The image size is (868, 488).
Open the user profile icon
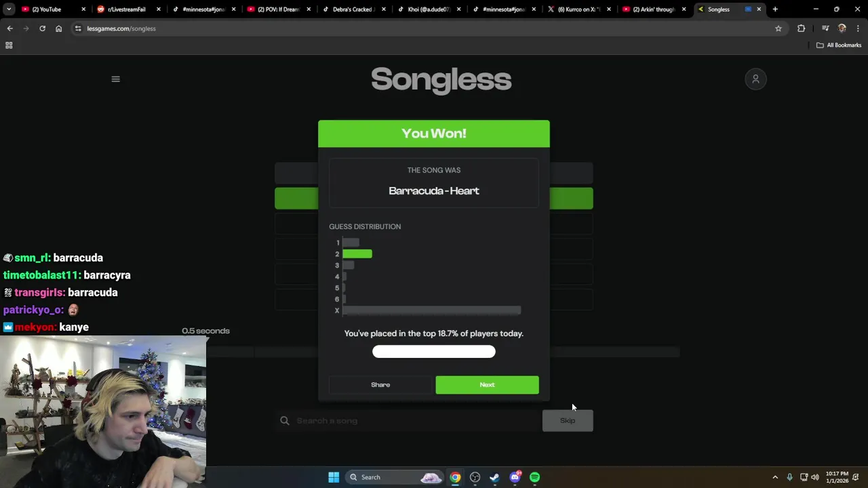click(755, 79)
